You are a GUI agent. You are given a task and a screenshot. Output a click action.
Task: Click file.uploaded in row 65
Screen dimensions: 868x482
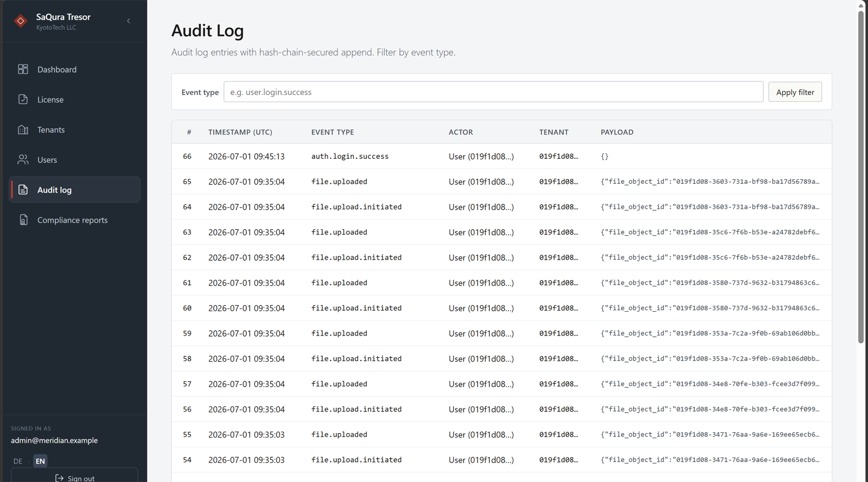339,182
